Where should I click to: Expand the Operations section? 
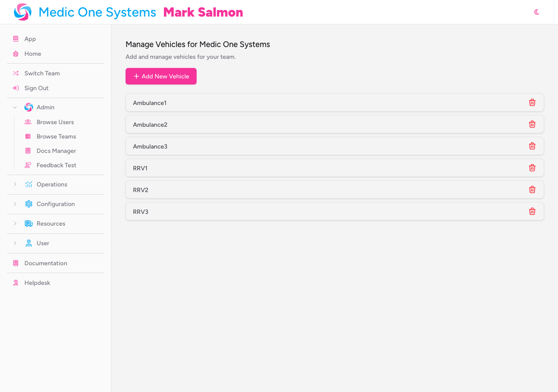click(x=15, y=185)
